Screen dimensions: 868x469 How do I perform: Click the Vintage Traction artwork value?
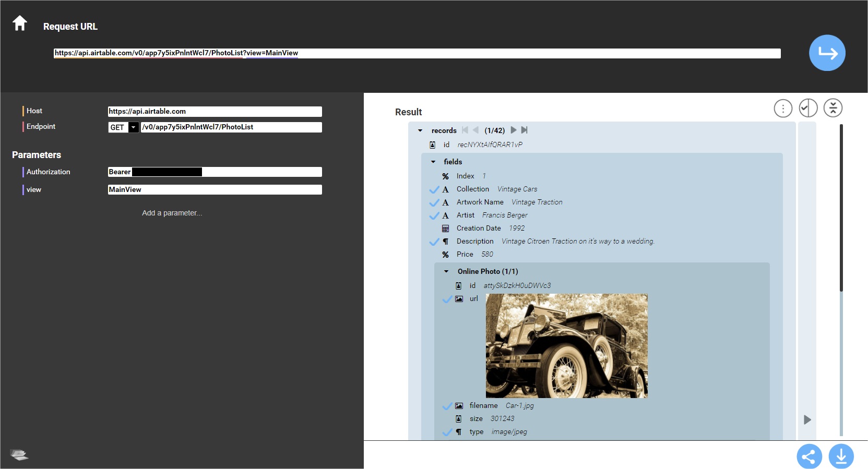(537, 202)
